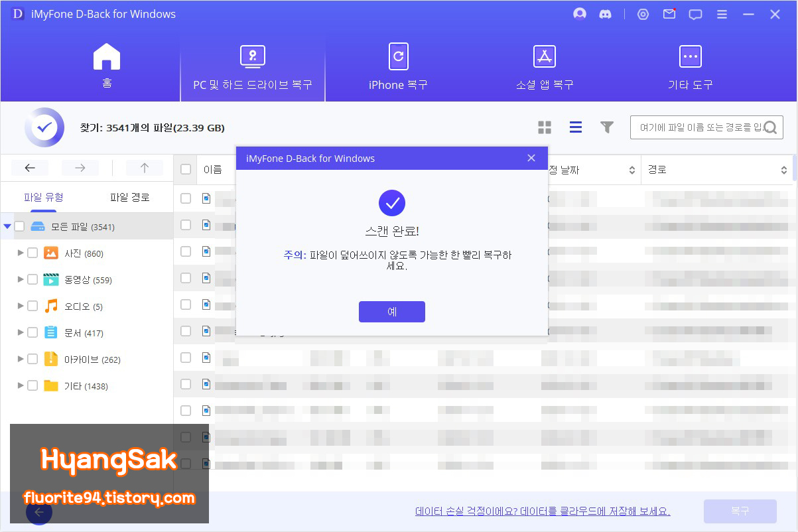Expand the 아카이브 tree node
The width and height of the screenshot is (798, 532).
(x=21, y=359)
